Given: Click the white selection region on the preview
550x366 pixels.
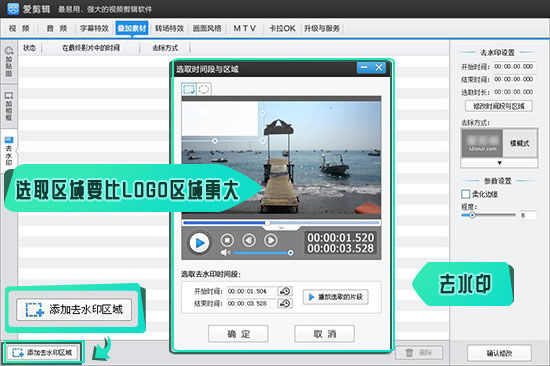Looking at the screenshot, I should [x=220, y=119].
